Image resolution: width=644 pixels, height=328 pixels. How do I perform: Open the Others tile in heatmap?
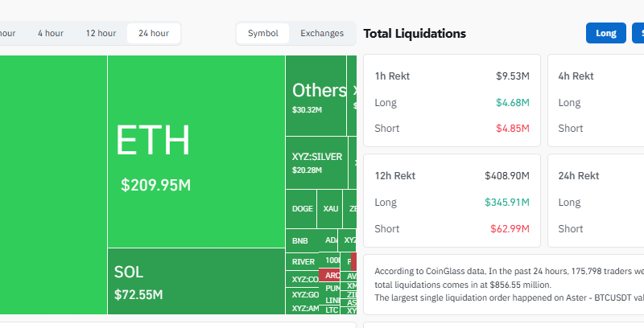(316, 96)
